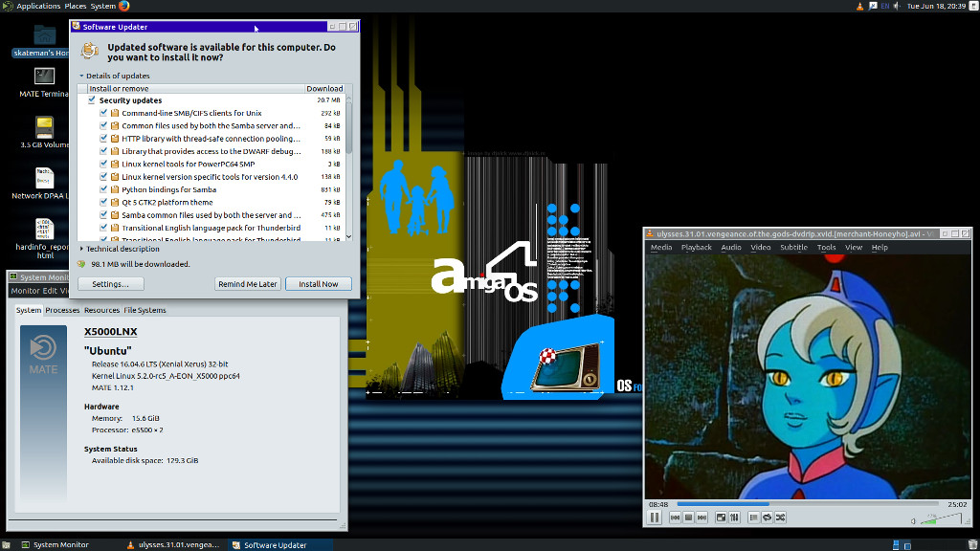This screenshot has width=980, height=551.
Task: Select the MATE Terminal desktop icon
Action: click(x=44, y=82)
